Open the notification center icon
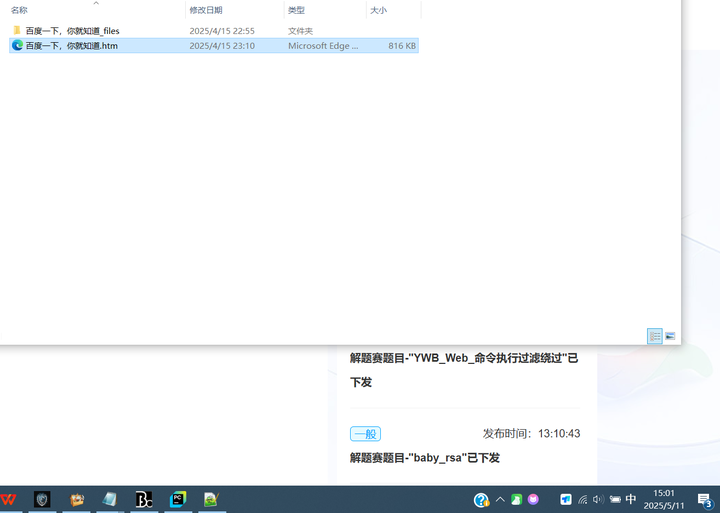The height and width of the screenshot is (513, 720). [x=705, y=500]
